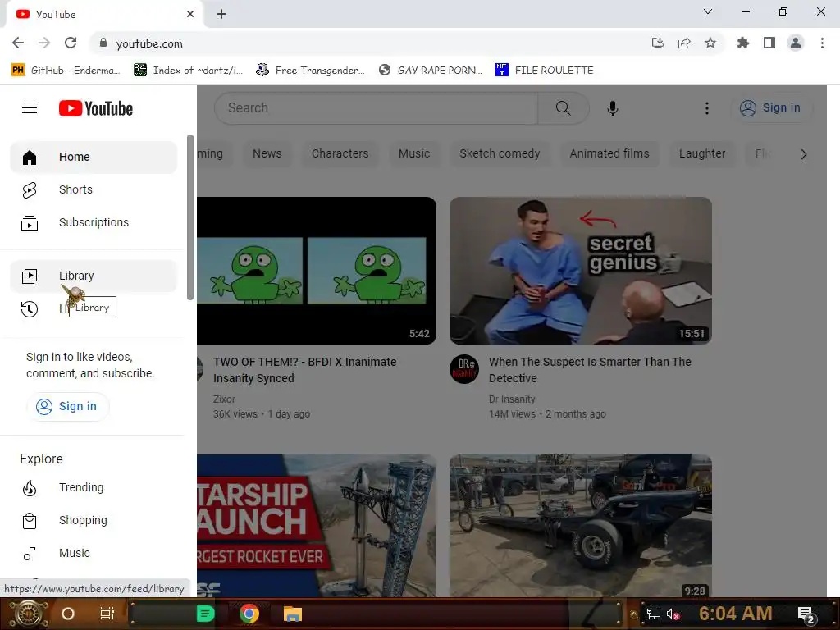Open the YouTube logo home link
The width and height of the screenshot is (840, 630).
coord(96,108)
